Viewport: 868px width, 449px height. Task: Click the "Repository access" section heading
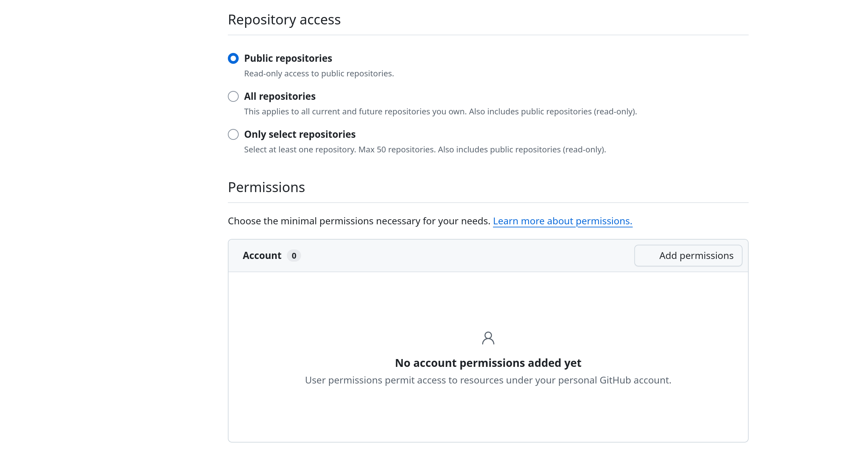point(284,19)
